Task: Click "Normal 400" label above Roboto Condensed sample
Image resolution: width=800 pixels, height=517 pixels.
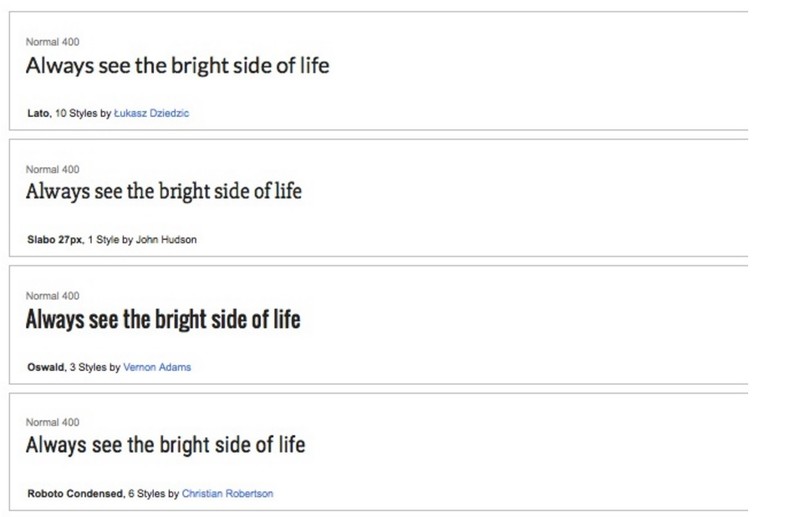Action: (x=52, y=422)
